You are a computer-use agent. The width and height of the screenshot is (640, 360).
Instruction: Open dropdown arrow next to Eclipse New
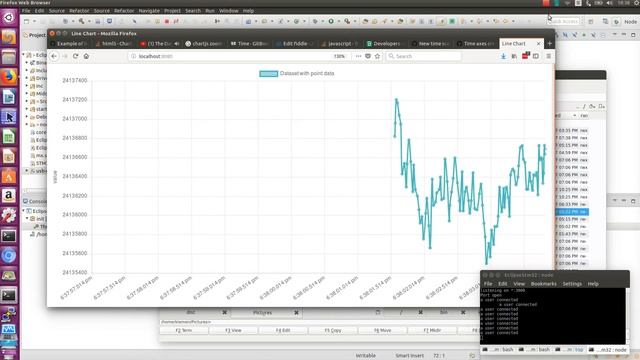click(x=34, y=21)
